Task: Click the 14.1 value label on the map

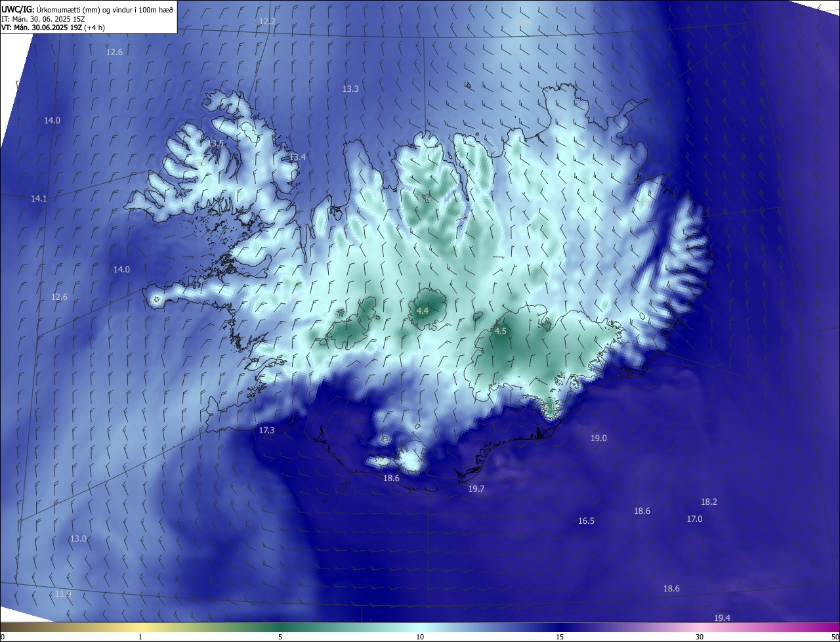Action: point(39,199)
